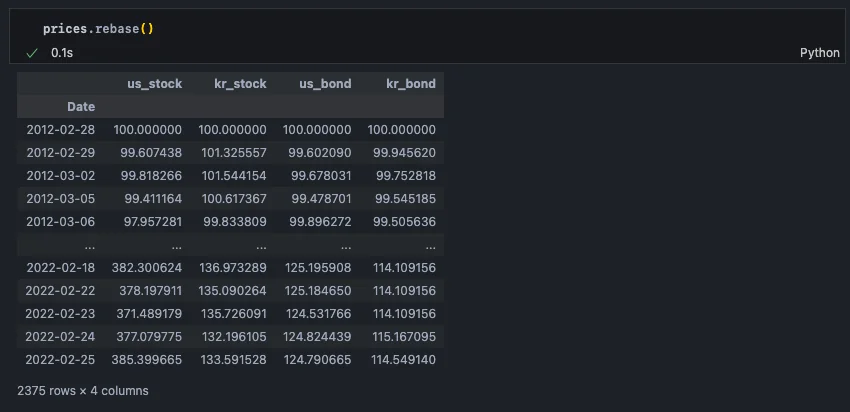Click the Python language mode label
Viewport: 850px width, 412px height.
(819, 52)
